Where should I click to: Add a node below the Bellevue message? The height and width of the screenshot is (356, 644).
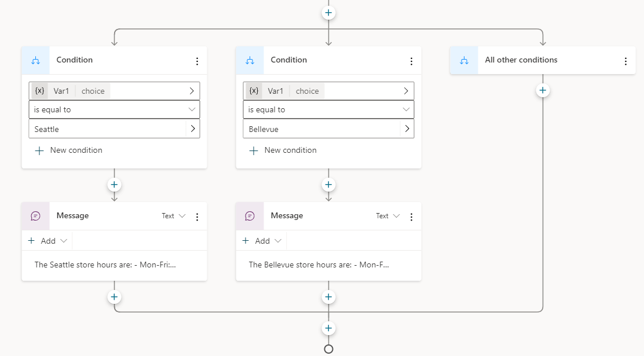click(x=328, y=297)
